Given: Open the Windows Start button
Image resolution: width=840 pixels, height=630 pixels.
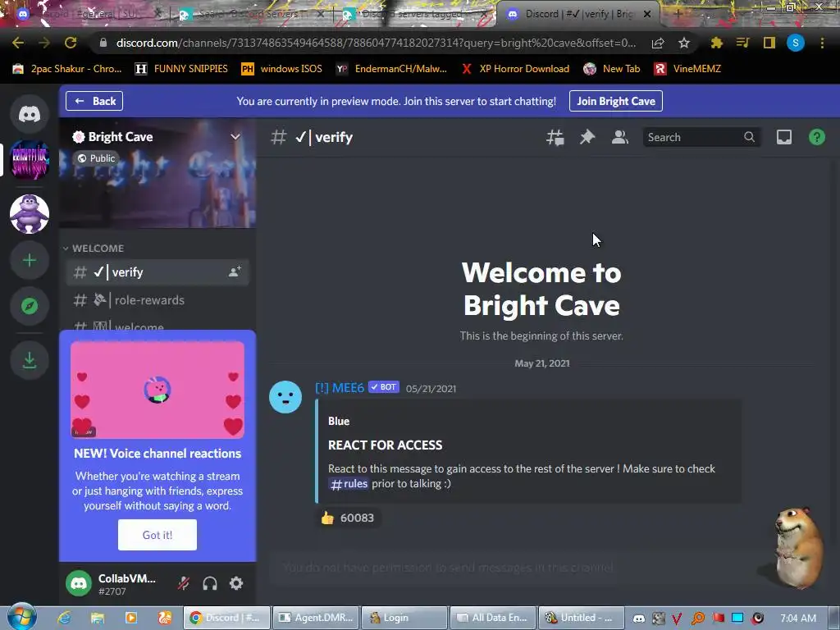Looking at the screenshot, I should click(x=21, y=617).
